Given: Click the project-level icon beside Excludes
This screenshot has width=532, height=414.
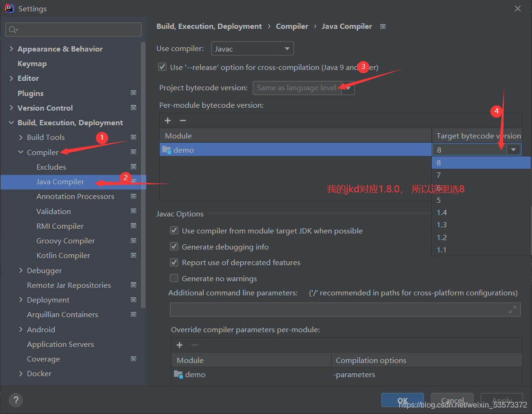Looking at the screenshot, I should pyautogui.click(x=133, y=167).
